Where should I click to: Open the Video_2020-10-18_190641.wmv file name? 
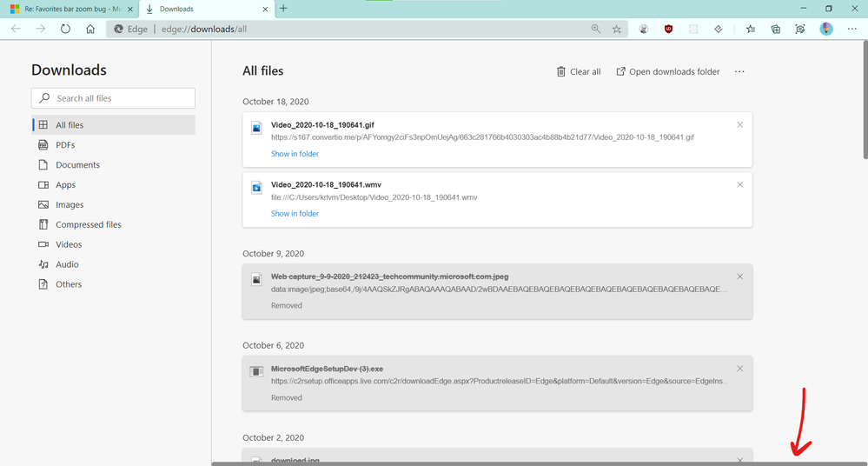pos(326,184)
